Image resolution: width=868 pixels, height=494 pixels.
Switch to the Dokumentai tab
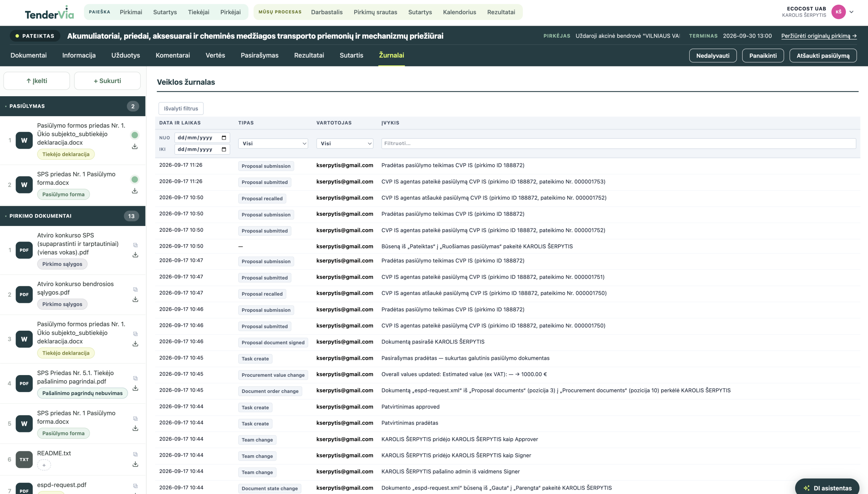(28, 55)
